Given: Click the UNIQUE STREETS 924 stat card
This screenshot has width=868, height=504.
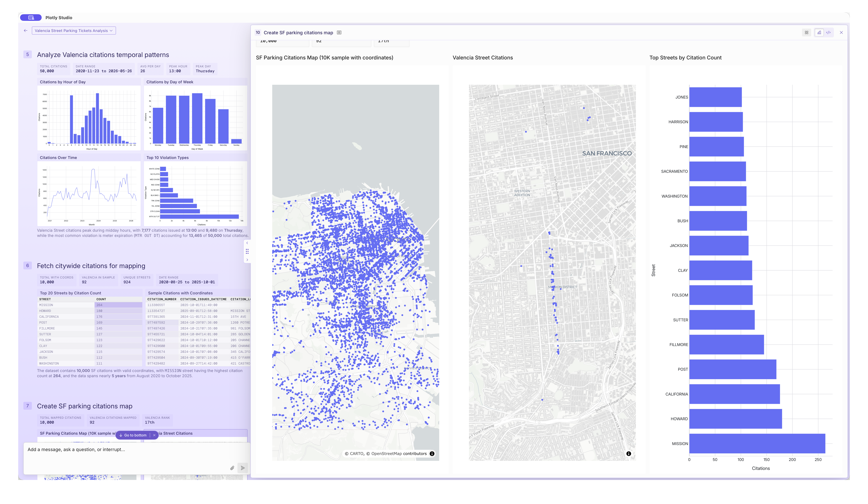Looking at the screenshot, I should [x=137, y=280].
